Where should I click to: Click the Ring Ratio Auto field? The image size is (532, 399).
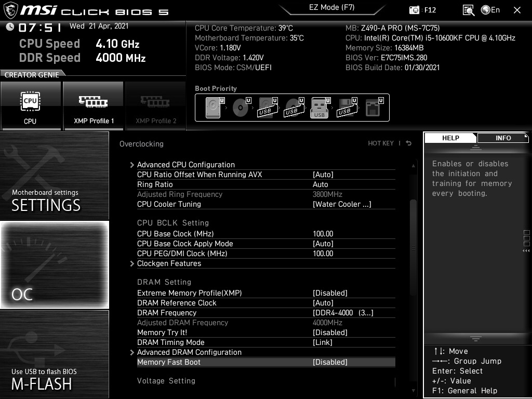click(320, 184)
